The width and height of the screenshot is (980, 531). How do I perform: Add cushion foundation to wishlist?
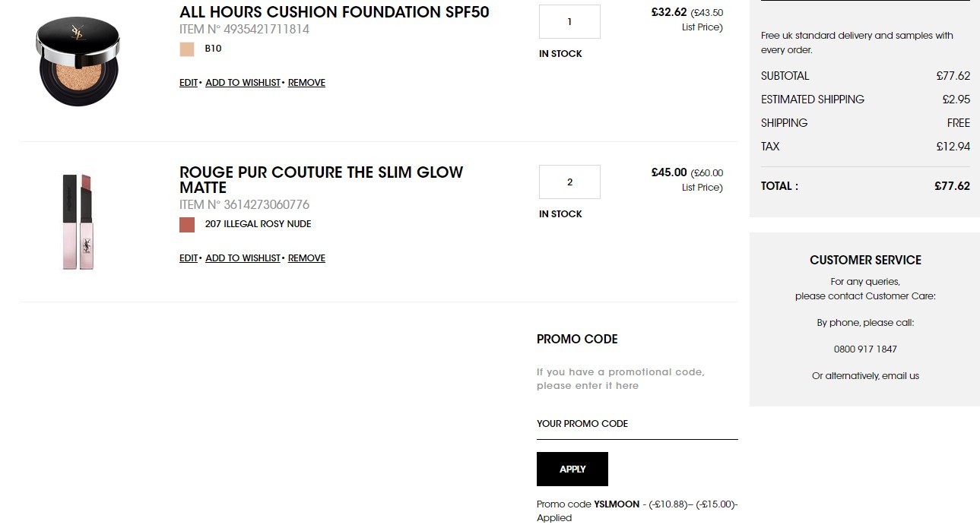click(243, 83)
